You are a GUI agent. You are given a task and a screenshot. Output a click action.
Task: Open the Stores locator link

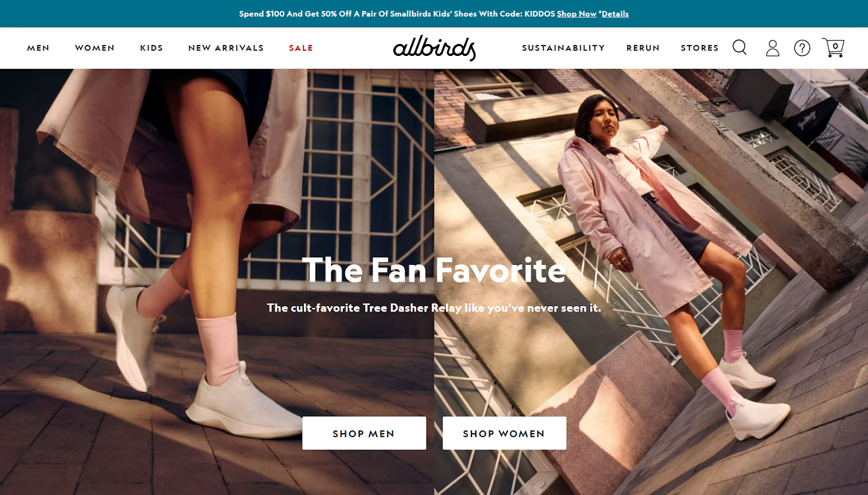pyautogui.click(x=699, y=48)
